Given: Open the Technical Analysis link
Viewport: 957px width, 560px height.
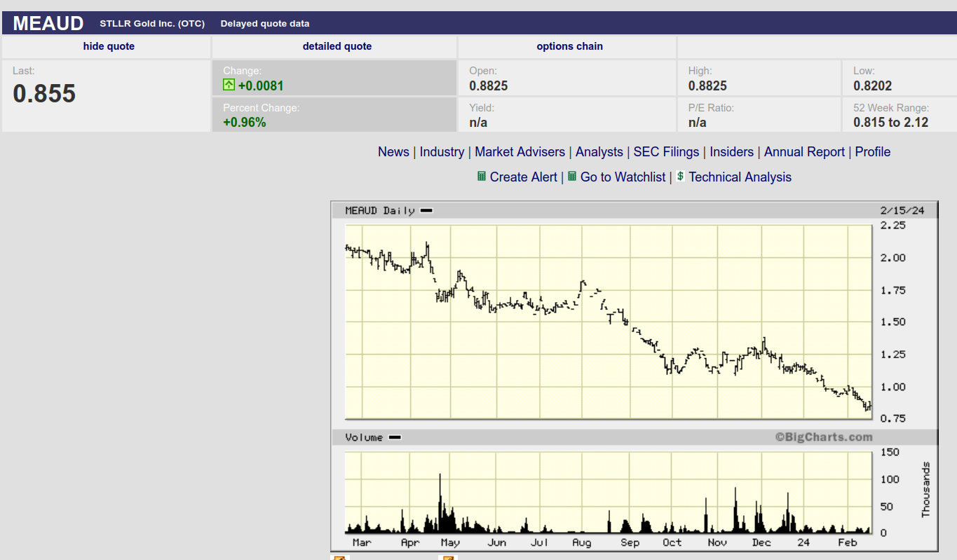Looking at the screenshot, I should 740,177.
